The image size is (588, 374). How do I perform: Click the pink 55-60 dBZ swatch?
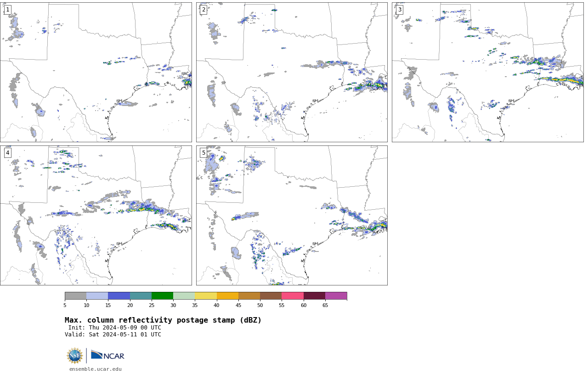tap(293, 296)
